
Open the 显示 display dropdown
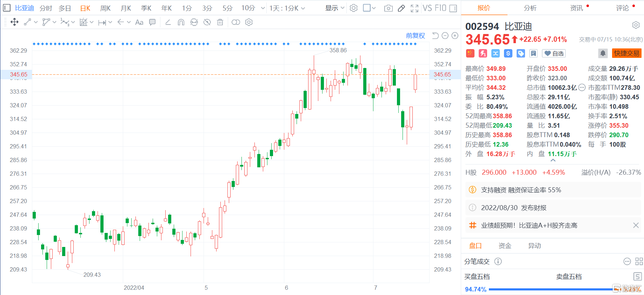point(335,8)
